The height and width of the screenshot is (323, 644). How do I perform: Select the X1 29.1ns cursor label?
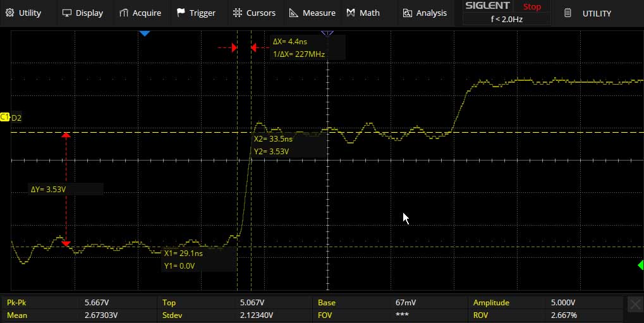pyautogui.click(x=183, y=253)
